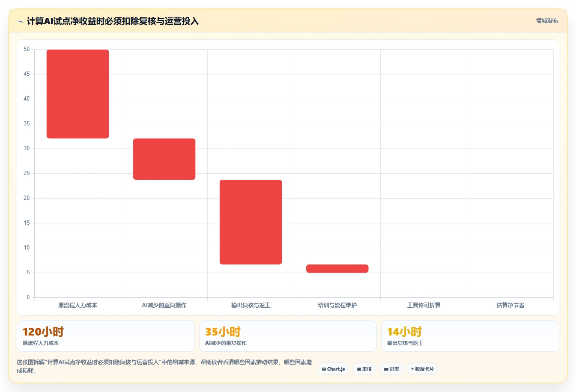Screen dimensions: 576x392
Task: Select the Chart.js tag chip
Action: 333,369
